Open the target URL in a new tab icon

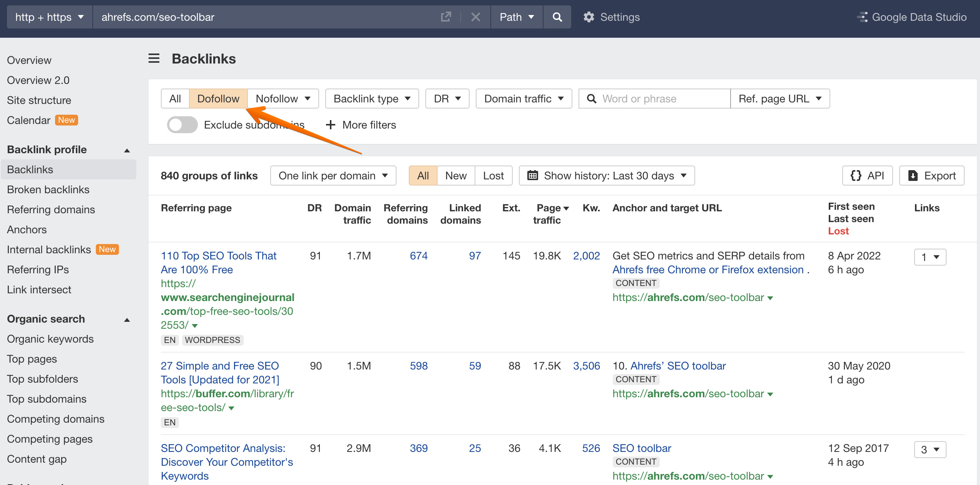(x=445, y=17)
